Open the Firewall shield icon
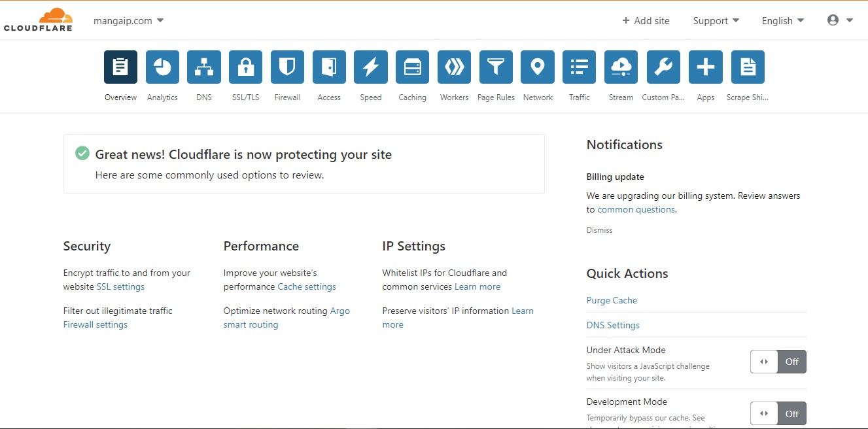 pyautogui.click(x=287, y=67)
